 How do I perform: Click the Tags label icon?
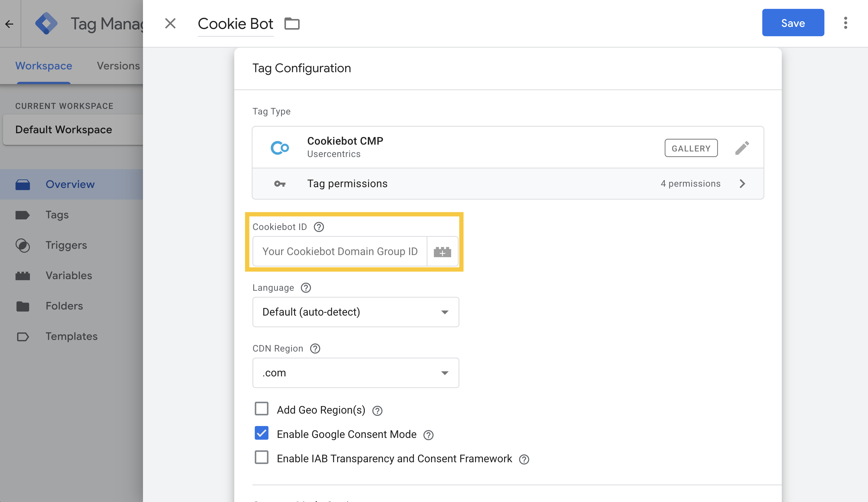(x=23, y=215)
